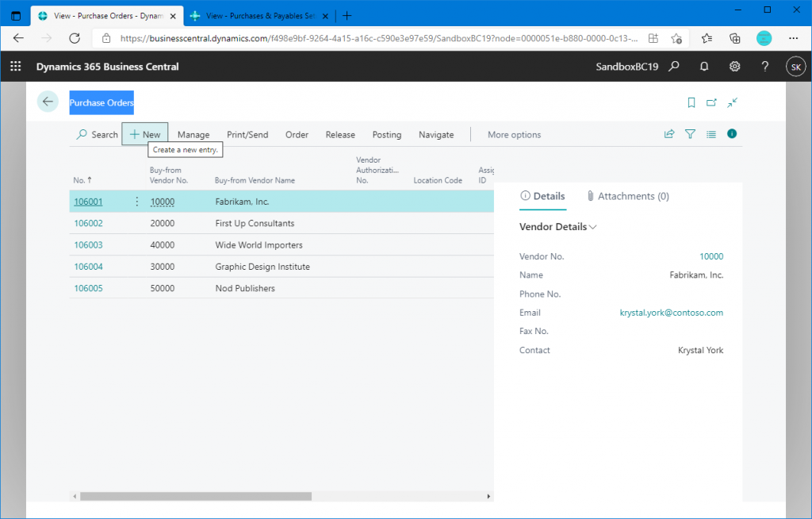The height and width of the screenshot is (519, 812).
Task: Click Buy-from Vendor Name column header
Action: pos(255,180)
